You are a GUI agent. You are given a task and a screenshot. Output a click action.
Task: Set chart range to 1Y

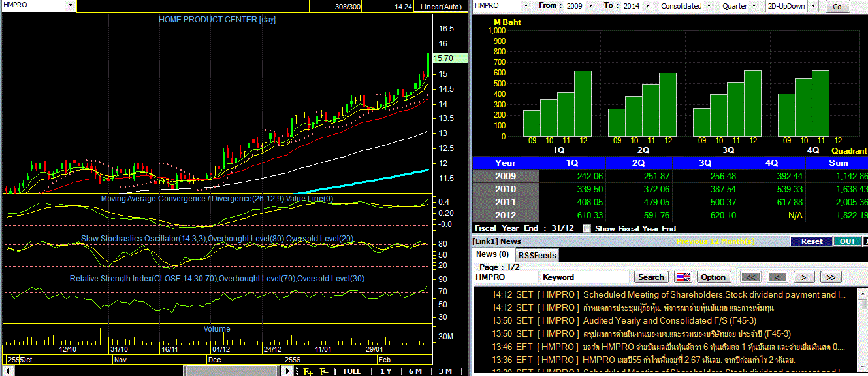click(x=385, y=371)
